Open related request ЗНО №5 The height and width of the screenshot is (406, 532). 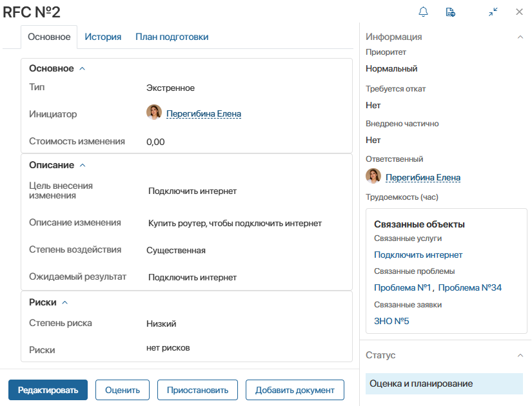(x=391, y=321)
